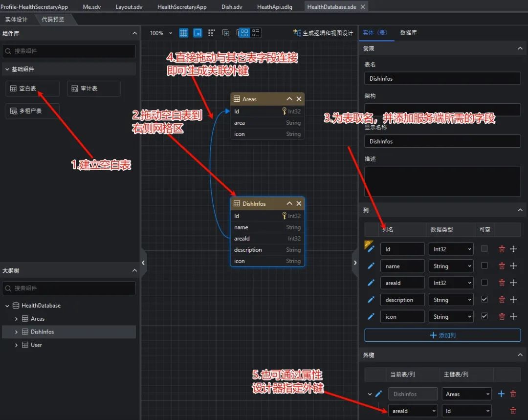Collapse the 列 section
The width and height of the screenshot is (528, 420).
(520, 210)
